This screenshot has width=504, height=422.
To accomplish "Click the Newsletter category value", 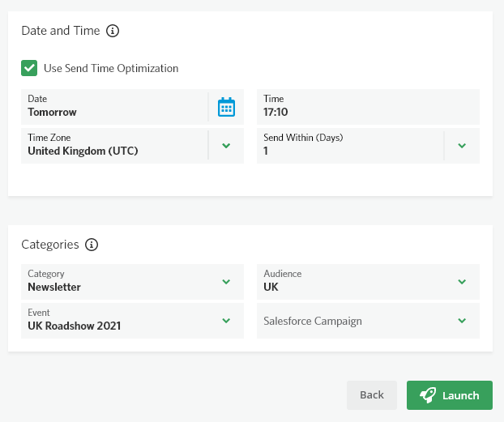I will click(x=54, y=287).
